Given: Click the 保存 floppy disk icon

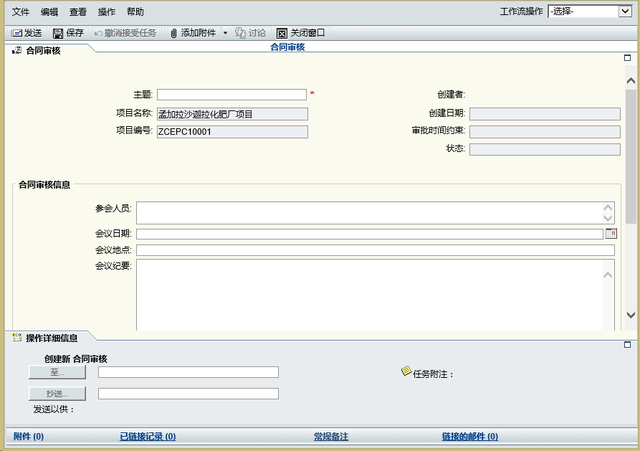Looking at the screenshot, I should pos(58,33).
